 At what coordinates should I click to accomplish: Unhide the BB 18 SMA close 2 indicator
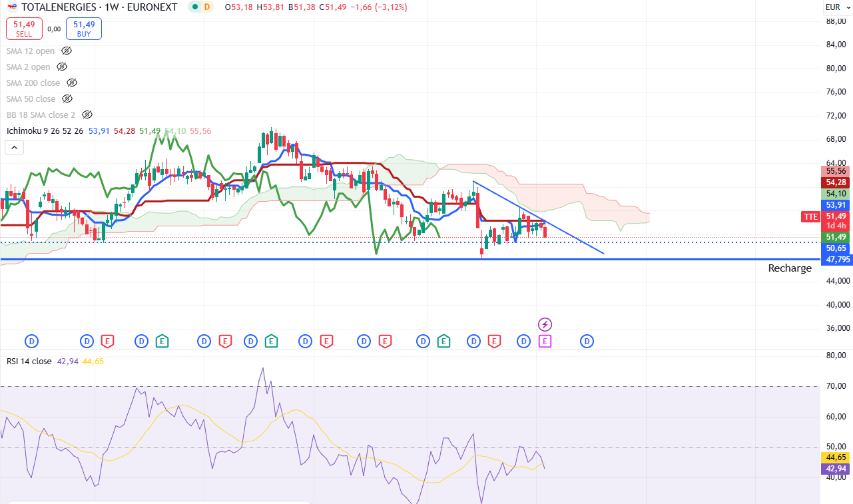pyautogui.click(x=87, y=115)
